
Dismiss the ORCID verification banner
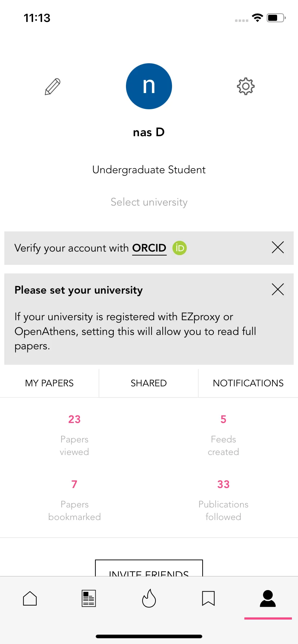(278, 247)
